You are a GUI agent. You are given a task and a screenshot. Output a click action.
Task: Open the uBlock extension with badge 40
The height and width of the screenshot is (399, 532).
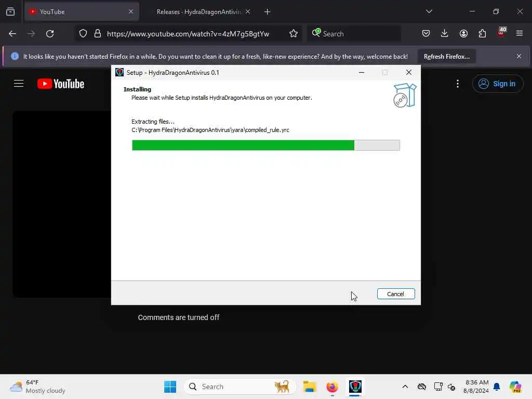coord(501,33)
